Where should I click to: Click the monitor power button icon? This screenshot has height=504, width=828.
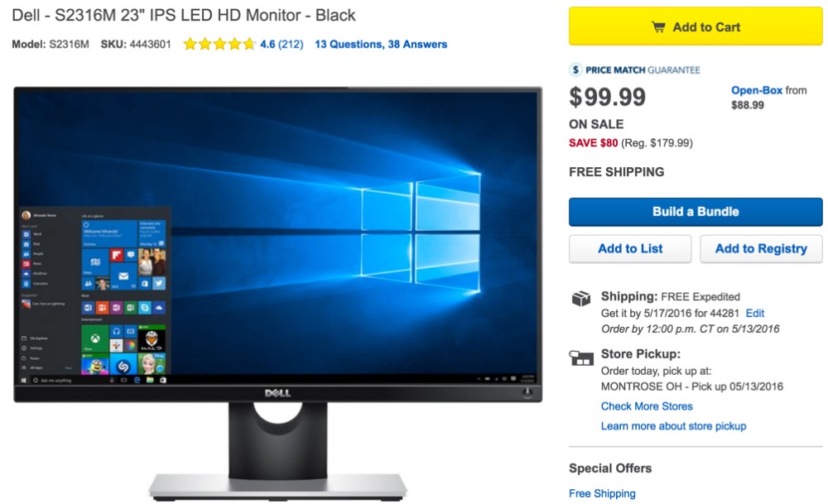point(527,393)
